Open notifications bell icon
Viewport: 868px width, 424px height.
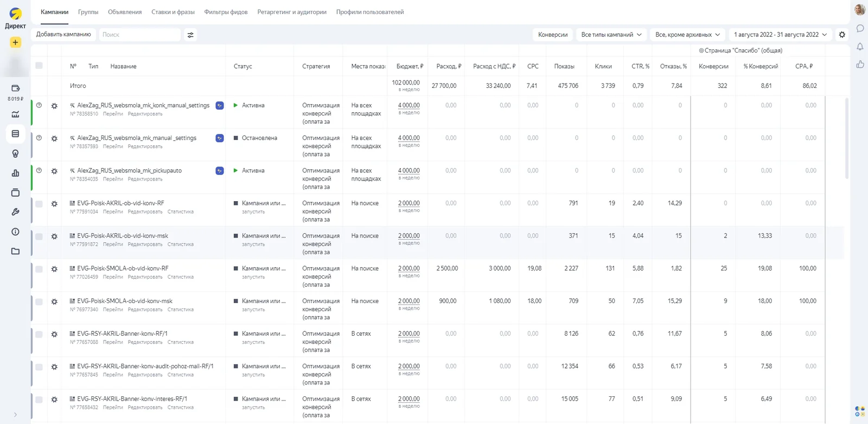tap(860, 47)
